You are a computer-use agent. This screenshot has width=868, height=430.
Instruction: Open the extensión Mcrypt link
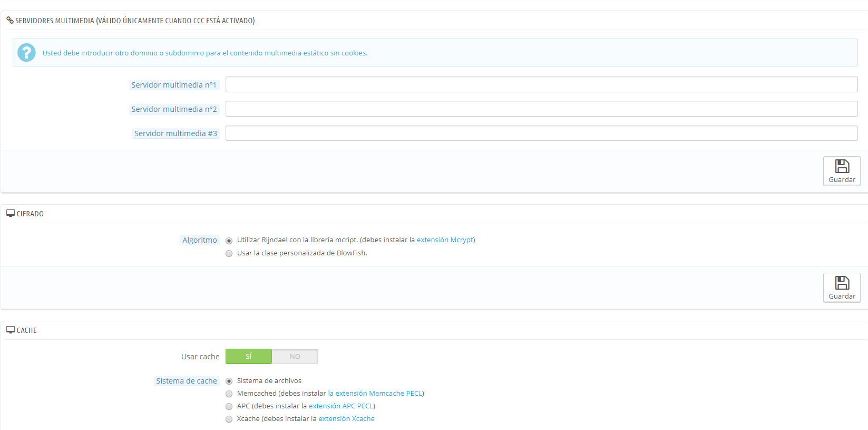[x=445, y=240]
